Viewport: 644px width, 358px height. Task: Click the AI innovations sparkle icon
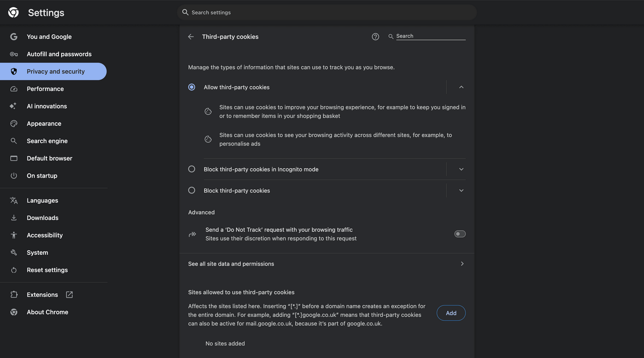pos(14,106)
